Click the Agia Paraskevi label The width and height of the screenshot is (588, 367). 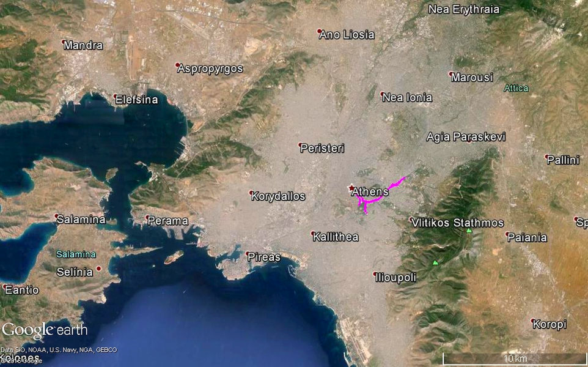[466, 137]
